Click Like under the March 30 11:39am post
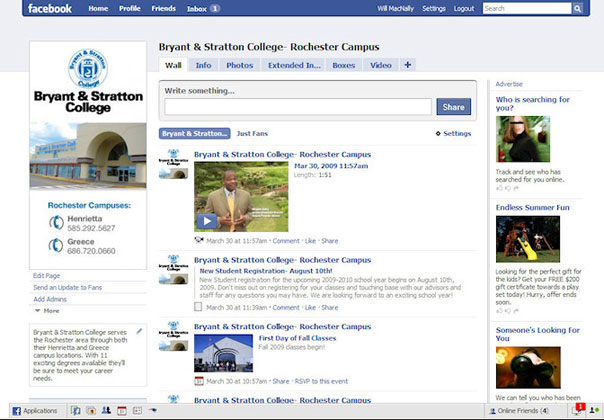 pyautogui.click(x=310, y=307)
